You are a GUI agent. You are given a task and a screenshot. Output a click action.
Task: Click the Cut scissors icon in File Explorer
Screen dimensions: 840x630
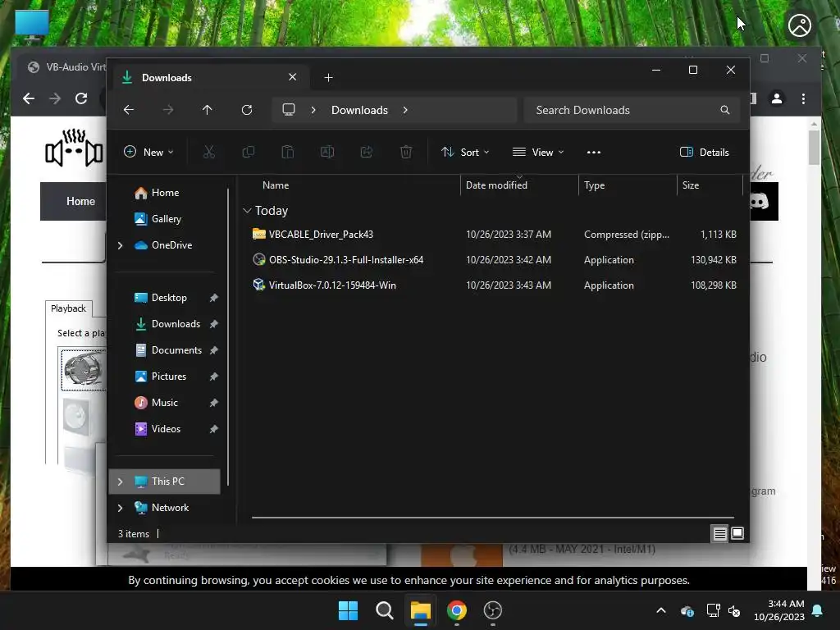point(209,152)
